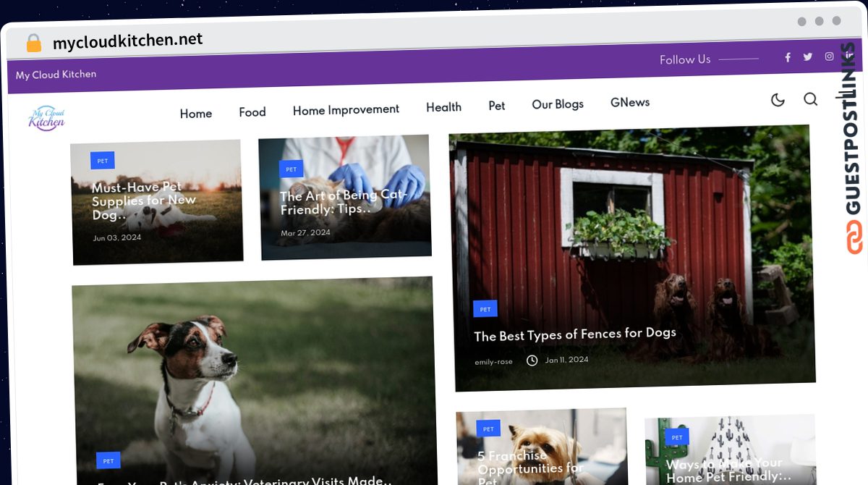Image resolution: width=868 pixels, height=485 pixels.
Task: Open the Home menu item
Action: point(196,114)
